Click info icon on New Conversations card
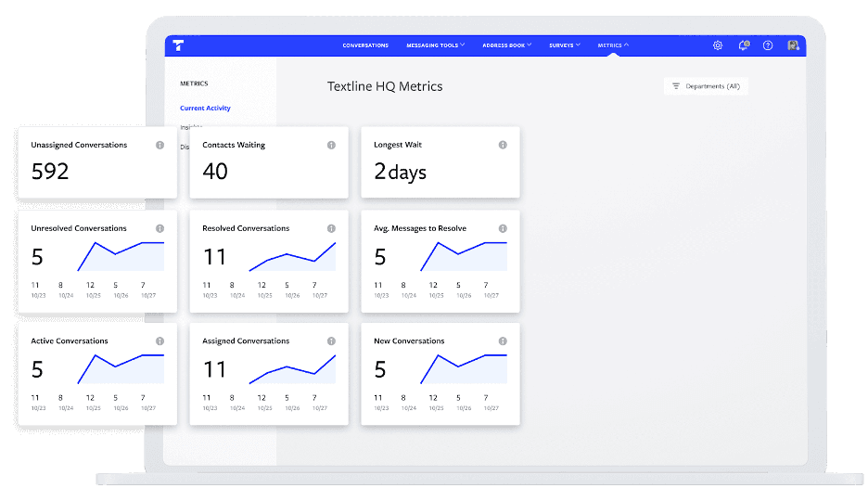 coord(503,341)
